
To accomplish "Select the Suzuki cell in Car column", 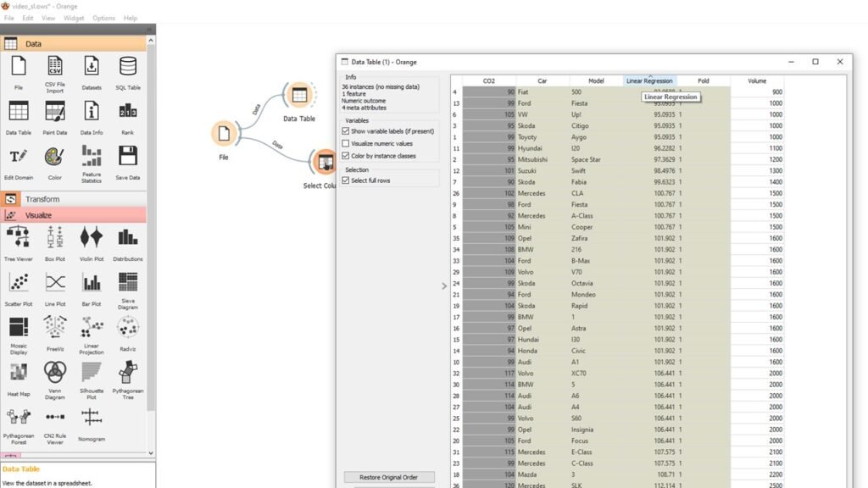I will coord(542,171).
